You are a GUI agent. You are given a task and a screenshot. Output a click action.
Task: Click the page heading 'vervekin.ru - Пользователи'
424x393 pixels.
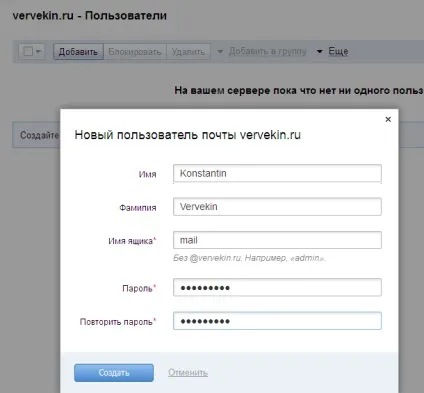point(90,16)
